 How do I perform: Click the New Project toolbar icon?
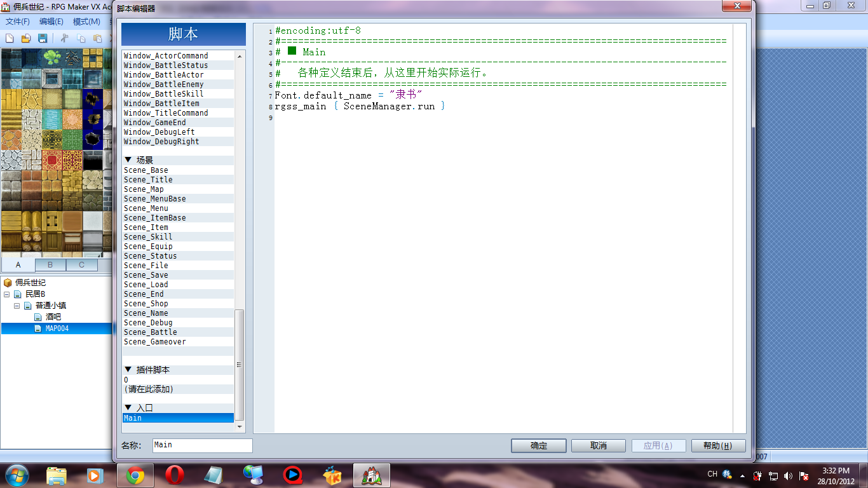click(x=10, y=38)
